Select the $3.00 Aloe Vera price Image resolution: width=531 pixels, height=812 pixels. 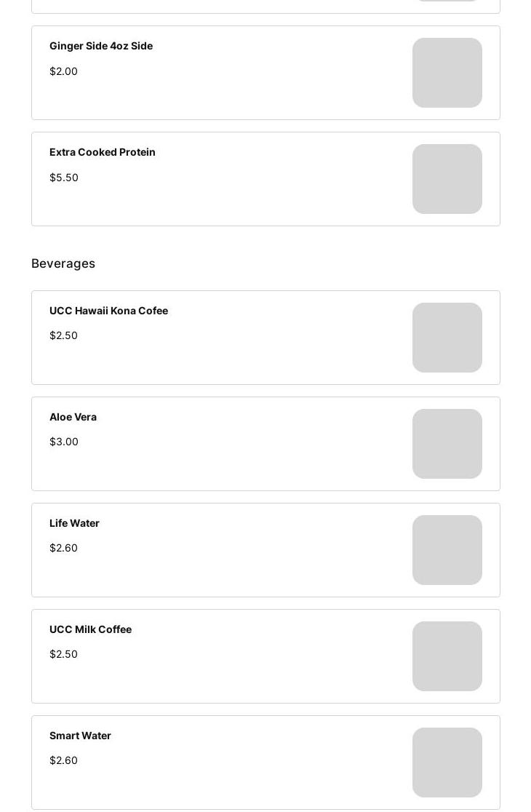coord(64,442)
